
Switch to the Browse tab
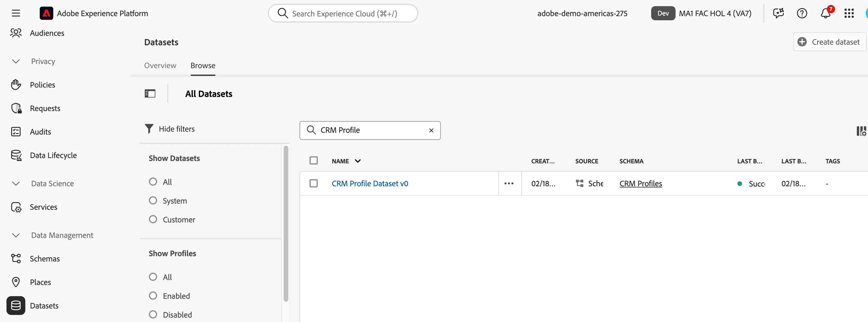203,66
